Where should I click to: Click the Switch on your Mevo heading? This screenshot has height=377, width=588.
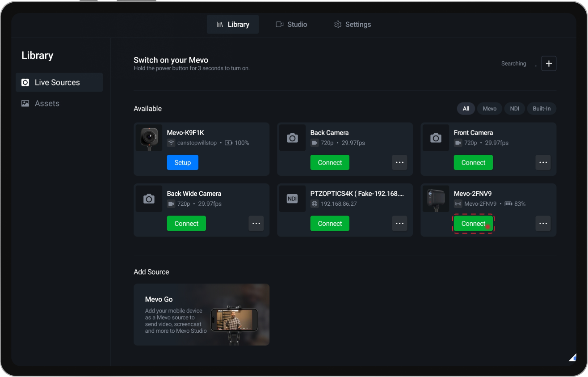(x=171, y=60)
